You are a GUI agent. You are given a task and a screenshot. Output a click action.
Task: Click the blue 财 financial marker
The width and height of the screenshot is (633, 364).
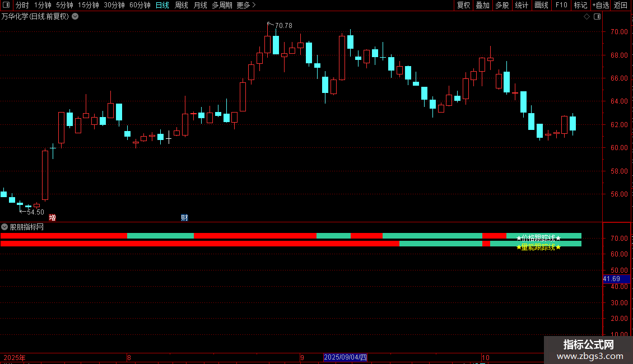(184, 218)
